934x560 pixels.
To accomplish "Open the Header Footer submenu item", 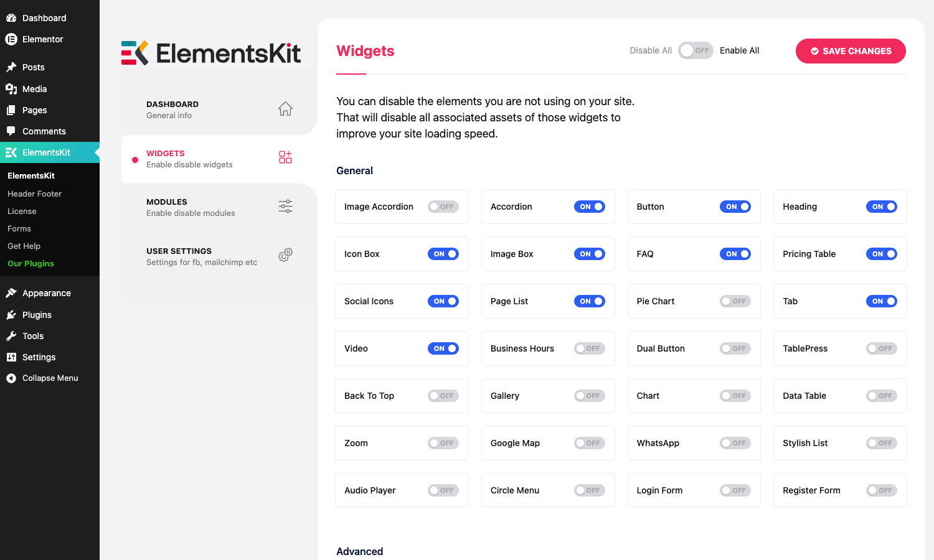I will (35, 194).
